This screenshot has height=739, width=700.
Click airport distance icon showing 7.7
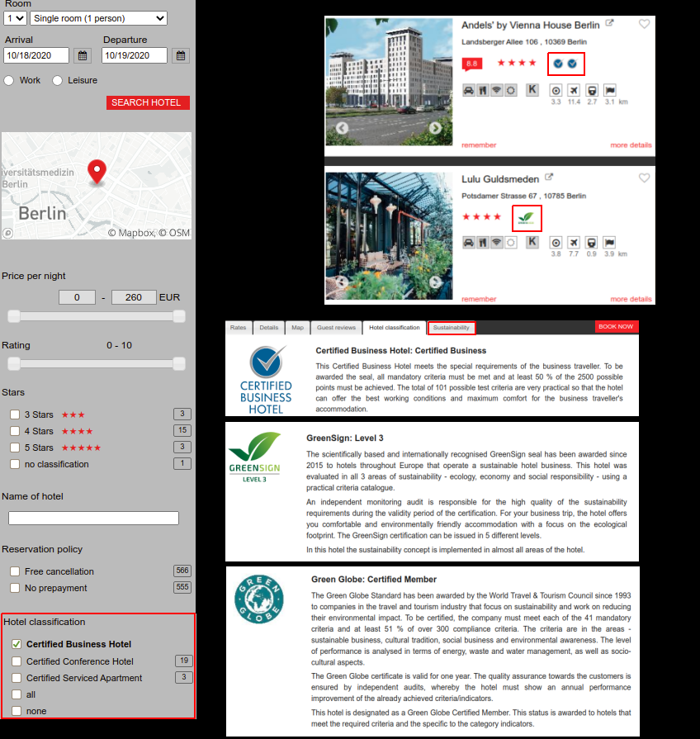tap(573, 243)
